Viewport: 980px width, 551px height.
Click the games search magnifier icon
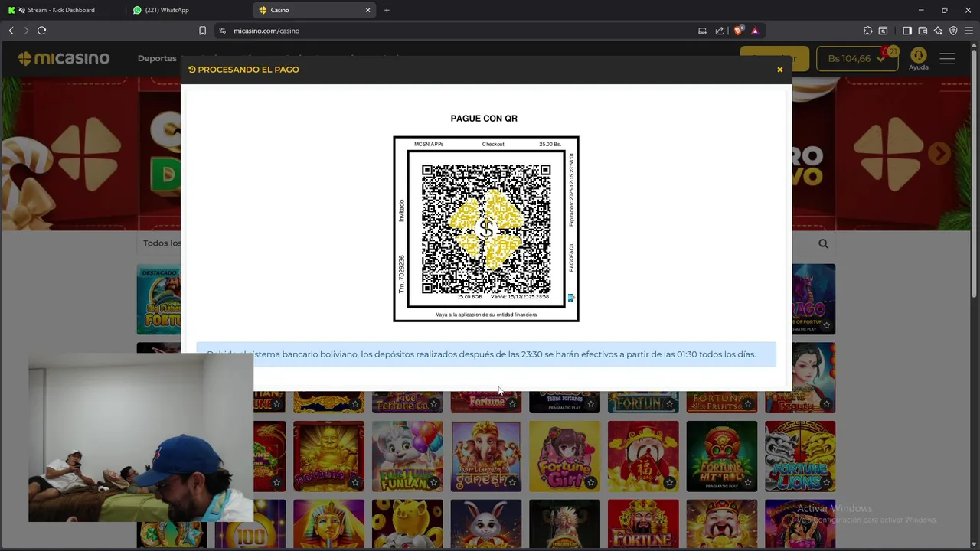click(823, 243)
